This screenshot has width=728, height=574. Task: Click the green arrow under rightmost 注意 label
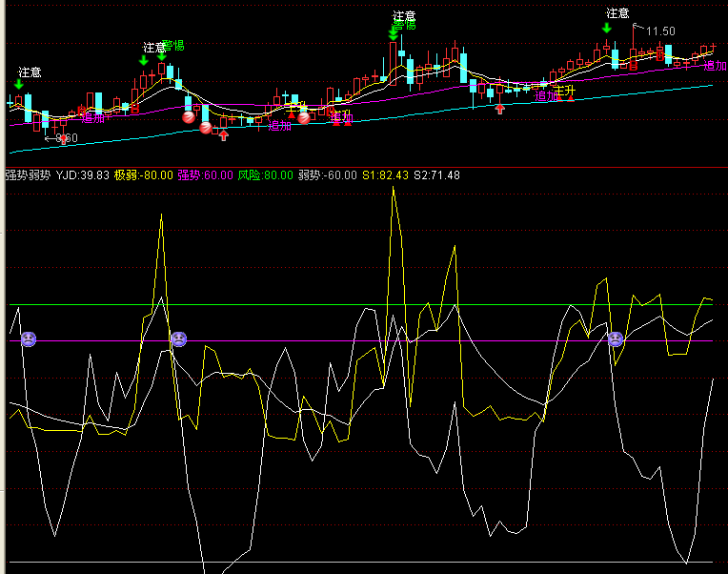[x=607, y=29]
